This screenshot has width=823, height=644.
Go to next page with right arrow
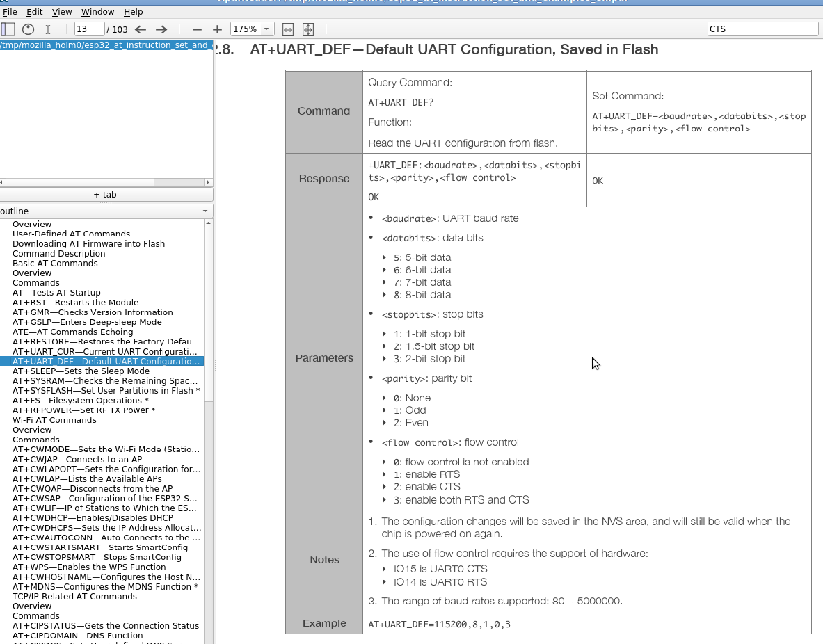[161, 29]
